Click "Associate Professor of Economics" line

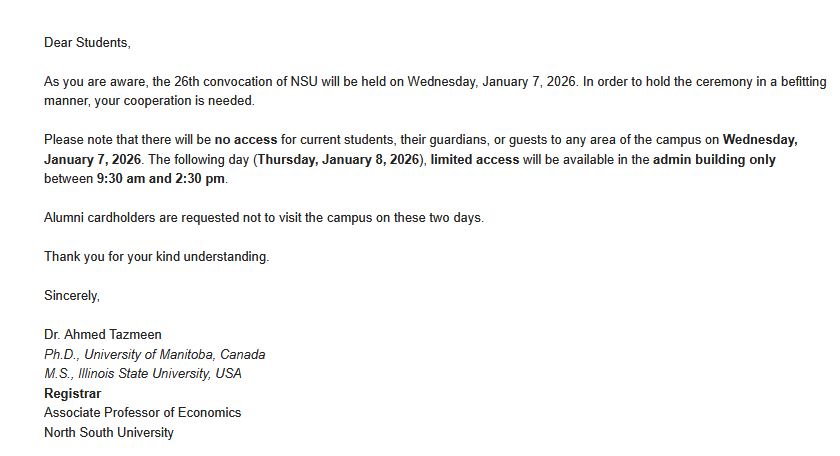(x=142, y=412)
